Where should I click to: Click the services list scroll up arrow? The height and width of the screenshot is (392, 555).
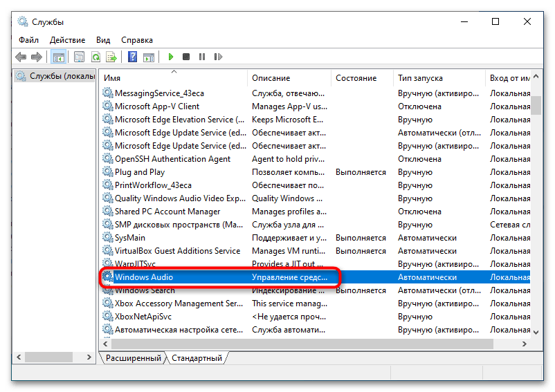click(x=536, y=76)
